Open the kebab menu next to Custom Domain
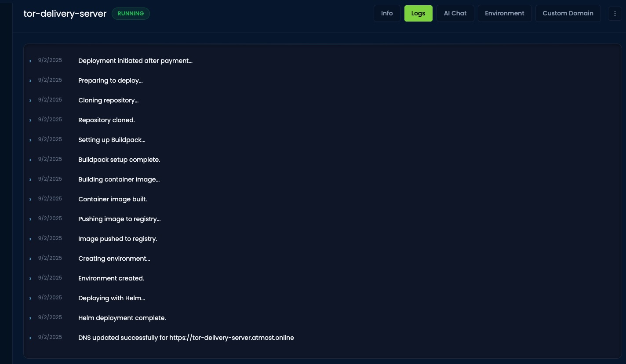Screen dimensions: 626x364 point(615,13)
